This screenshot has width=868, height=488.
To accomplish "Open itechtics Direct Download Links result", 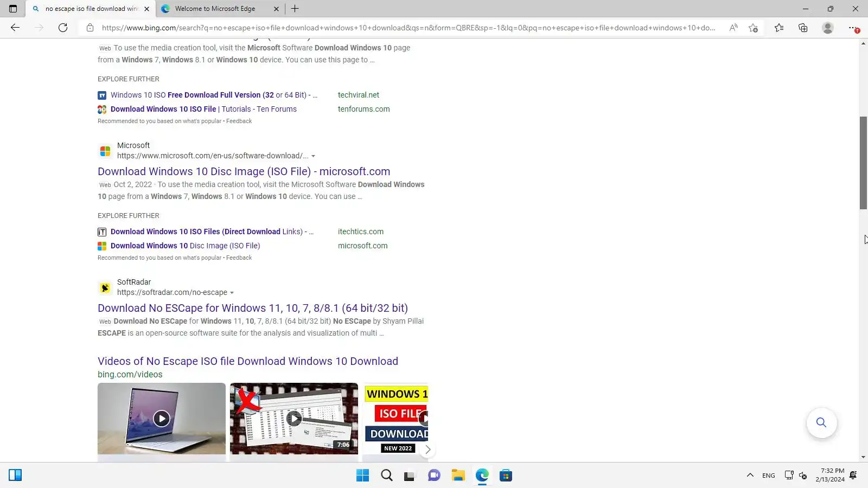I will point(212,232).
